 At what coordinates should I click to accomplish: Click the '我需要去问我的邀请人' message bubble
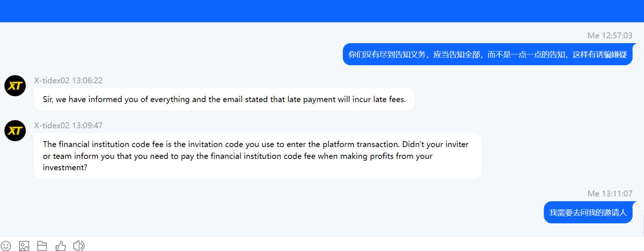(588, 213)
